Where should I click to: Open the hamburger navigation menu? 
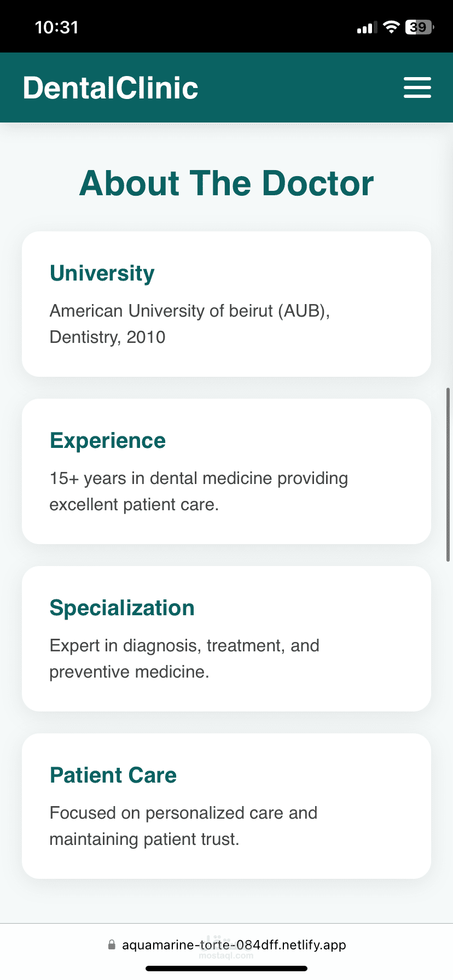pyautogui.click(x=417, y=87)
